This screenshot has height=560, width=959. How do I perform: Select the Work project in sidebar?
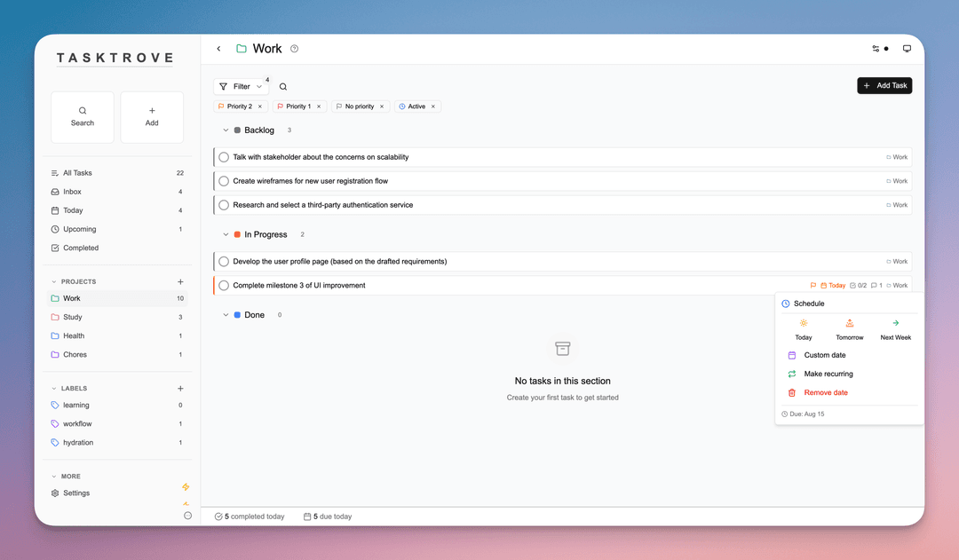117,298
